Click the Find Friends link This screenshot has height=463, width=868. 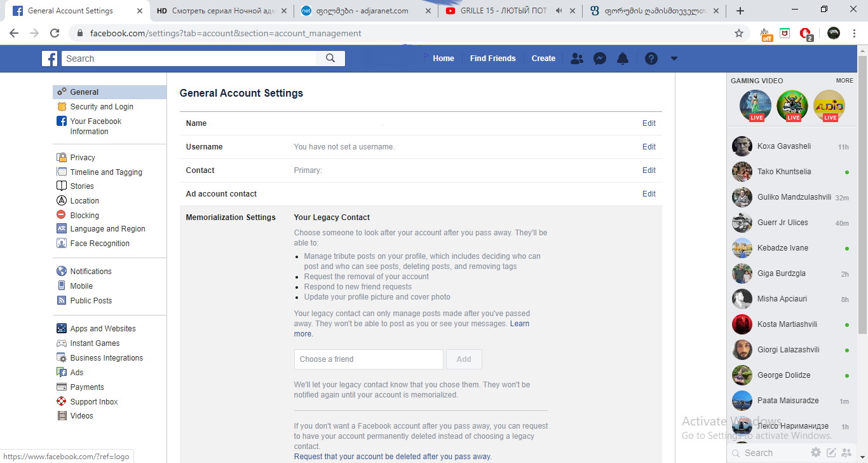point(492,59)
